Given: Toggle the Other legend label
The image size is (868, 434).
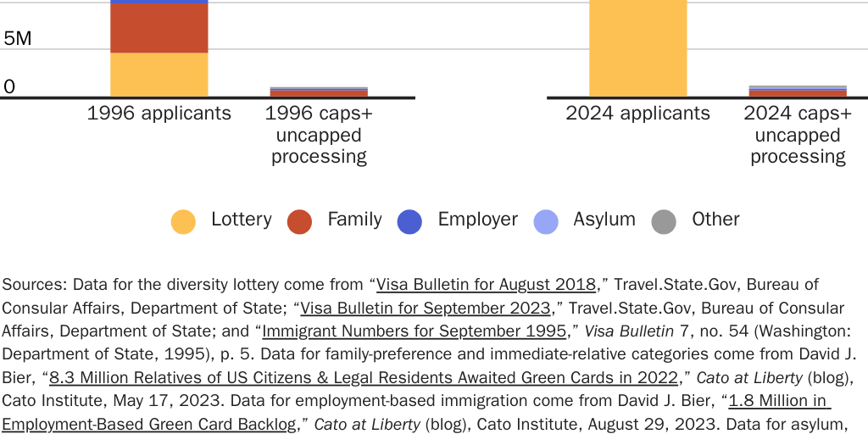Looking at the screenshot, I should click(x=715, y=220).
